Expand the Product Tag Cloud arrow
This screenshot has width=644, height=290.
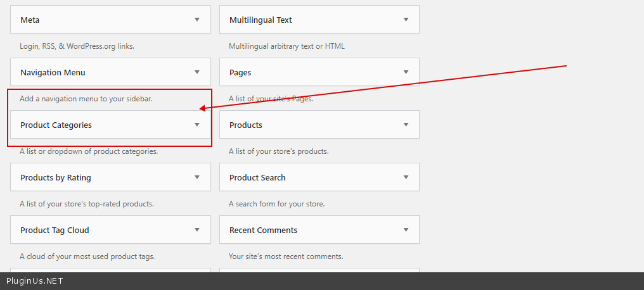(197, 230)
